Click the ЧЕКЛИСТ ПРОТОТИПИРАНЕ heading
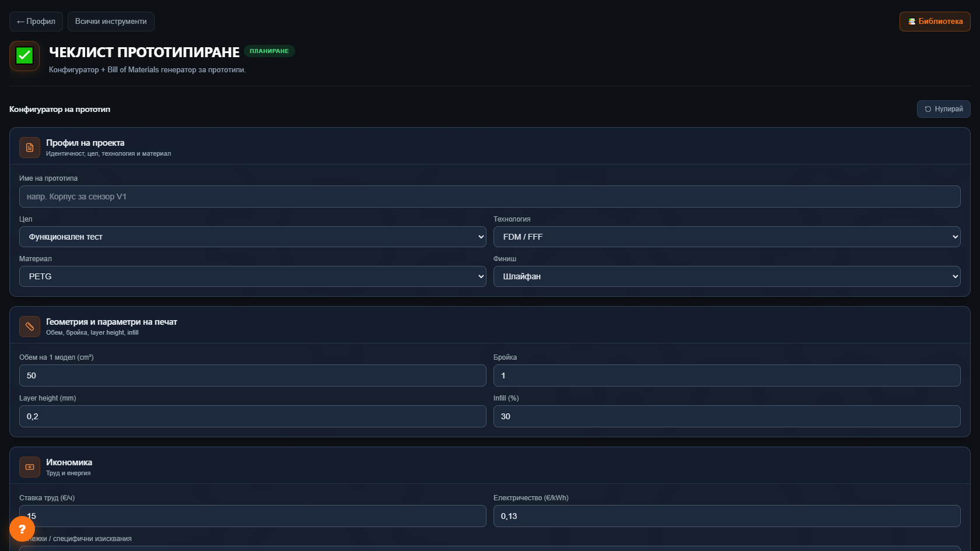 [144, 52]
